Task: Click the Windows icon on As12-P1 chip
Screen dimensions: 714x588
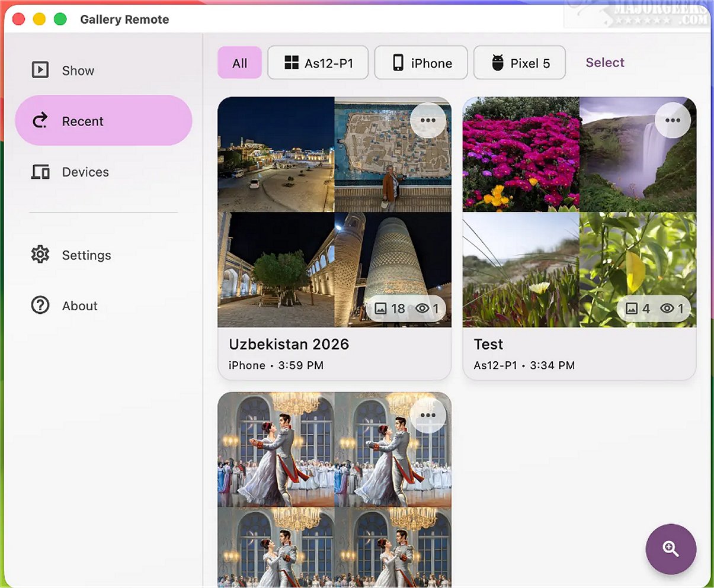Action: tap(292, 63)
